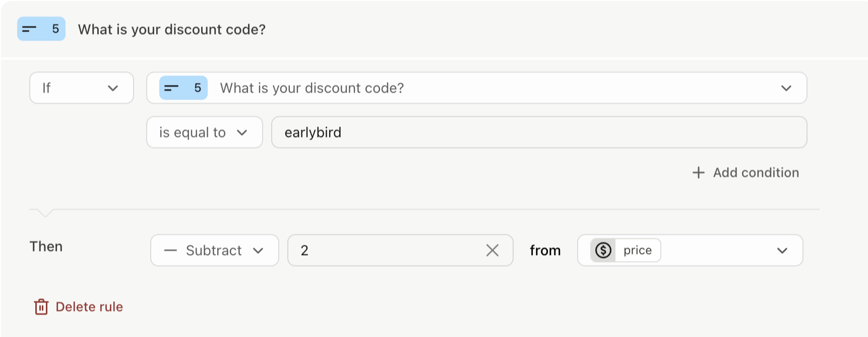Click the minus icon beside Subtract
Image resolution: width=868 pixels, height=337 pixels.
click(170, 250)
